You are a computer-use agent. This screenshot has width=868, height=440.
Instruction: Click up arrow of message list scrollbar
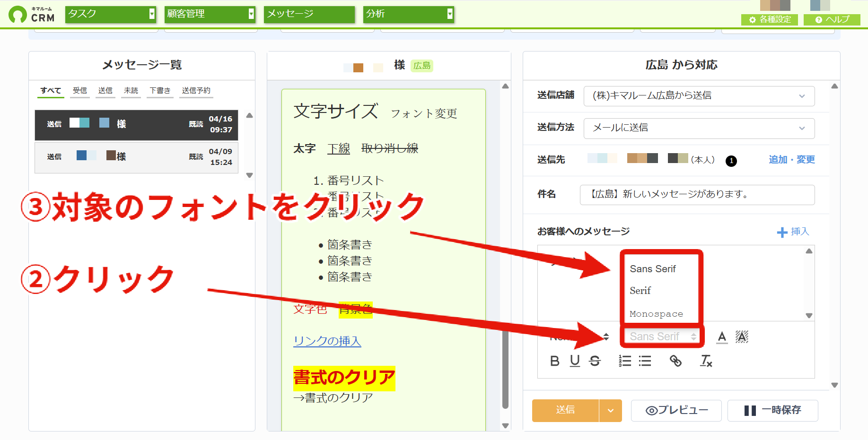[x=249, y=115]
